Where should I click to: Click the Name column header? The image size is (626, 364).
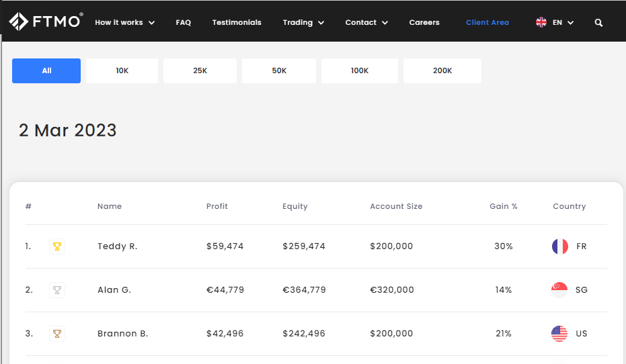(110, 206)
